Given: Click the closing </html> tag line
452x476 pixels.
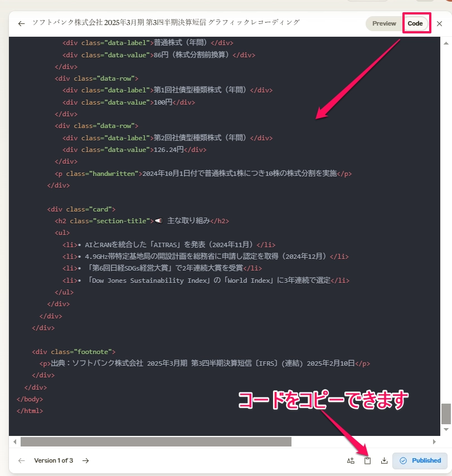Looking at the screenshot, I should 30,411.
